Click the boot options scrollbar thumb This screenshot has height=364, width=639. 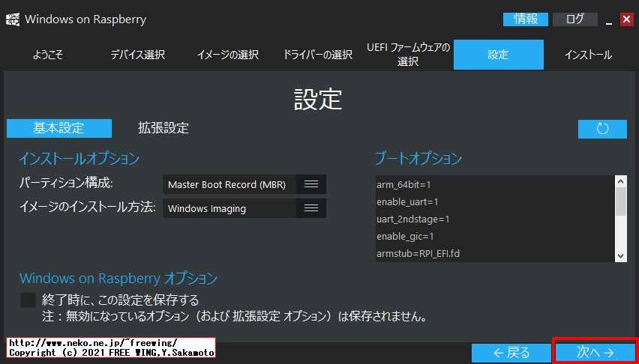pyautogui.click(x=620, y=201)
